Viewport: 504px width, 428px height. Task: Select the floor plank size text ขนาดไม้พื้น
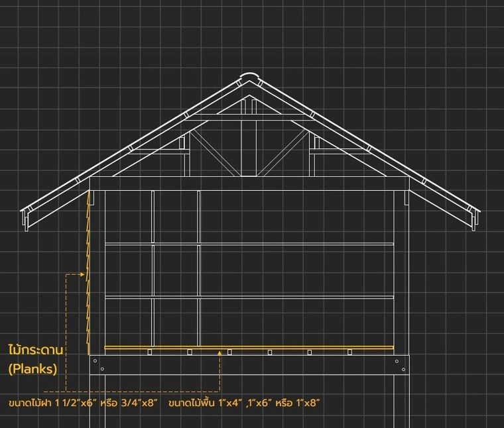pyautogui.click(x=244, y=403)
